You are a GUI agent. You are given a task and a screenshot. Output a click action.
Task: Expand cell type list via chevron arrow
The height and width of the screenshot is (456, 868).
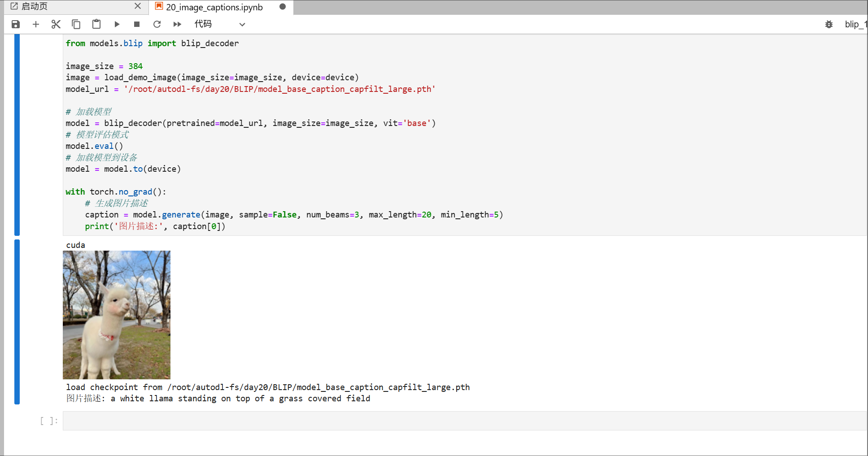click(x=242, y=25)
